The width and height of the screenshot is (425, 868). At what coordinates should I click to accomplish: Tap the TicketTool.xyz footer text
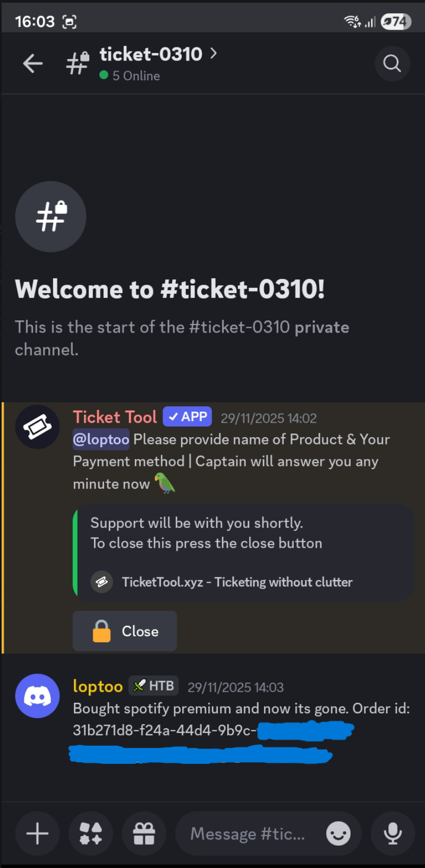(x=237, y=582)
